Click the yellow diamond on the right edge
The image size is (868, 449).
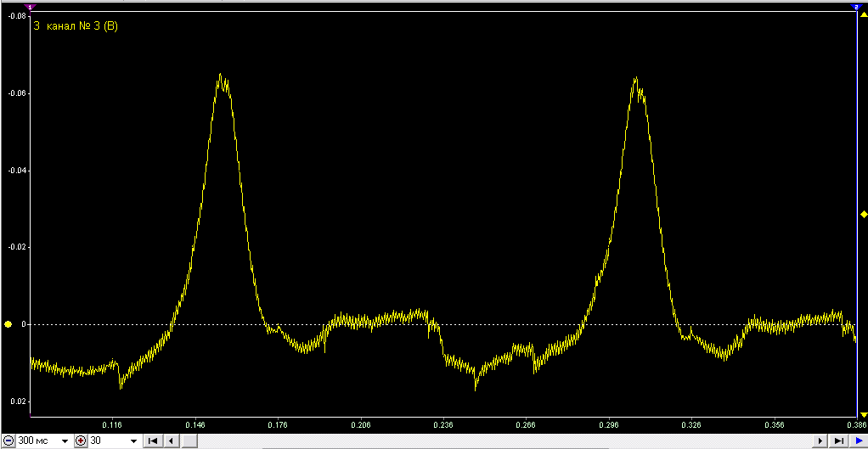click(x=864, y=215)
